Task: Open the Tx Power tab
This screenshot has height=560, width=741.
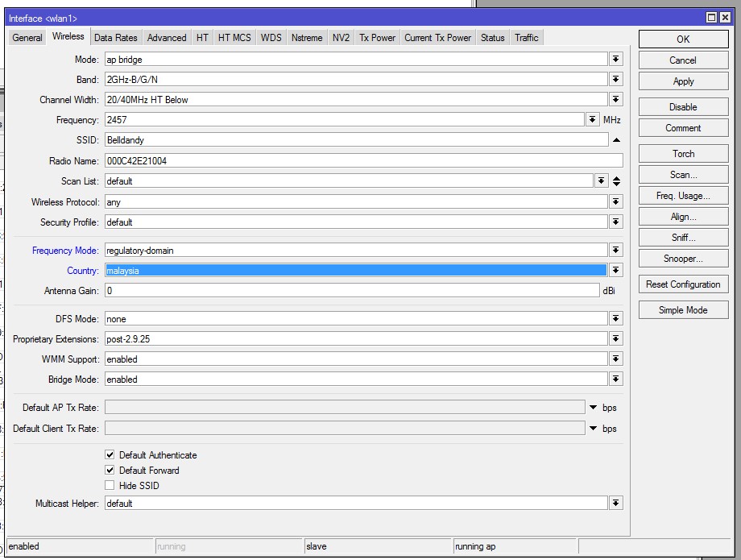Action: [377, 38]
